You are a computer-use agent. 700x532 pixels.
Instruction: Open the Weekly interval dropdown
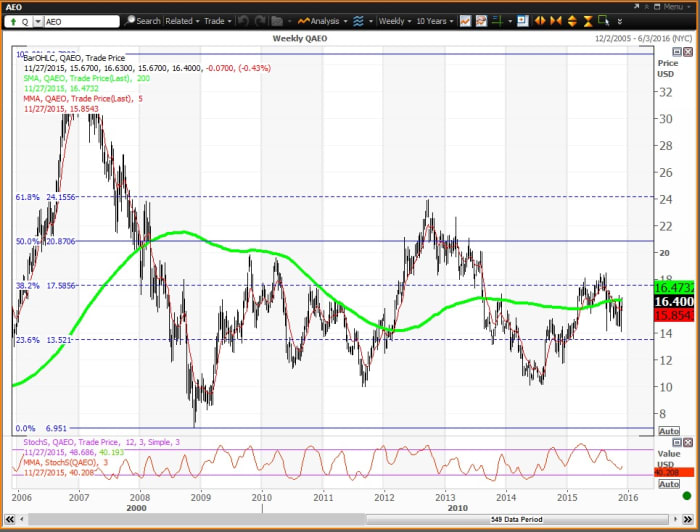click(x=394, y=20)
